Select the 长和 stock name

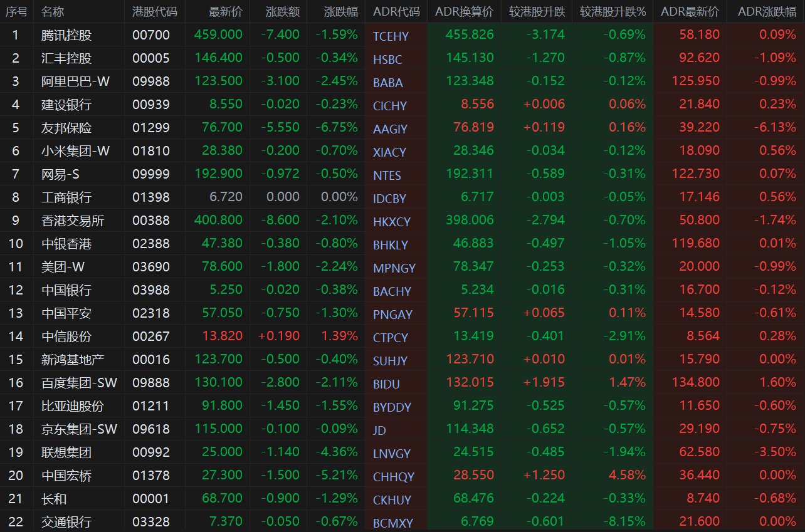pos(54,499)
